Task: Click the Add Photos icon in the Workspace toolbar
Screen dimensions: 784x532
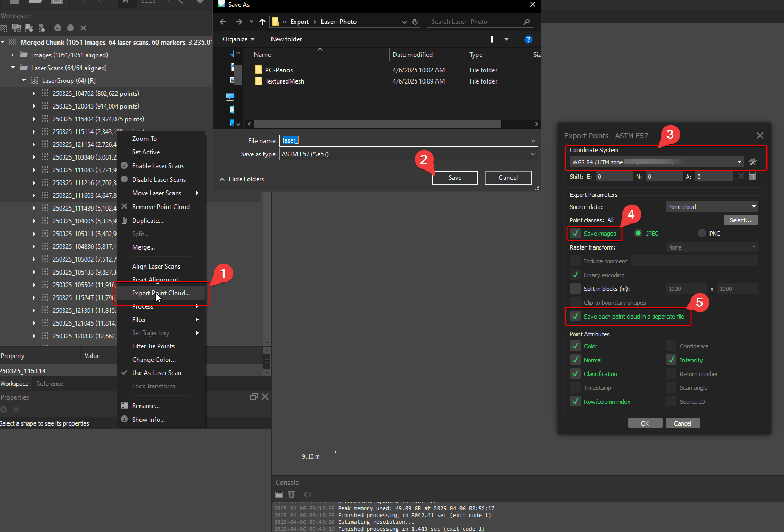Action: (x=16, y=28)
